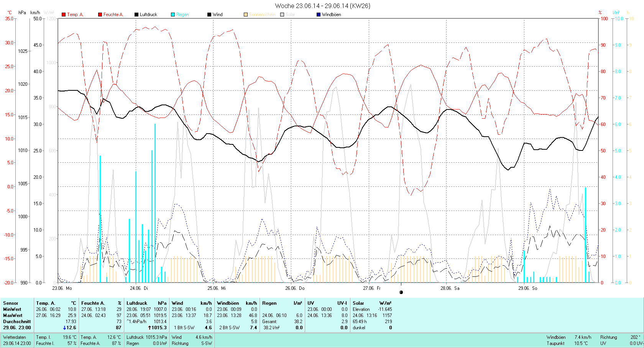Click the 29.06.14 23:00 timestamp in bottom bar

click(x=17, y=343)
